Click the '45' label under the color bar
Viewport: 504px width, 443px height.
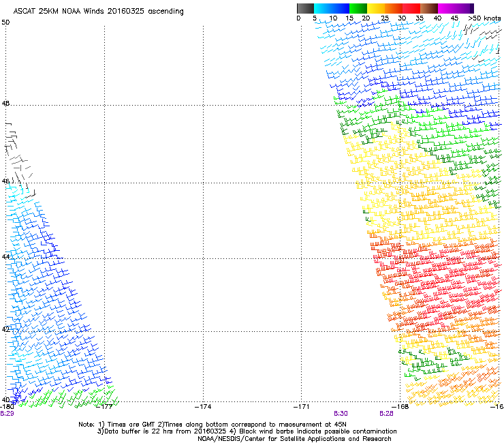point(454,18)
